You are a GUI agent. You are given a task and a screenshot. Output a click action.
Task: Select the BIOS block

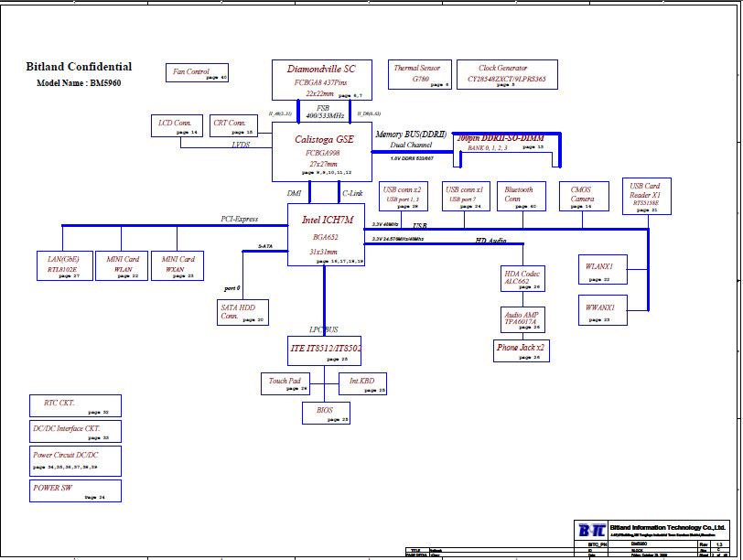coord(326,413)
